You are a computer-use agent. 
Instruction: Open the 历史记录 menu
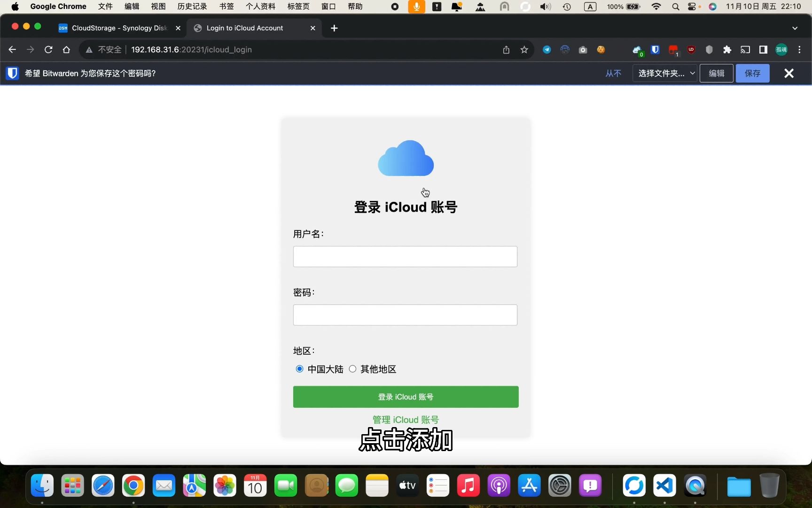point(192,7)
